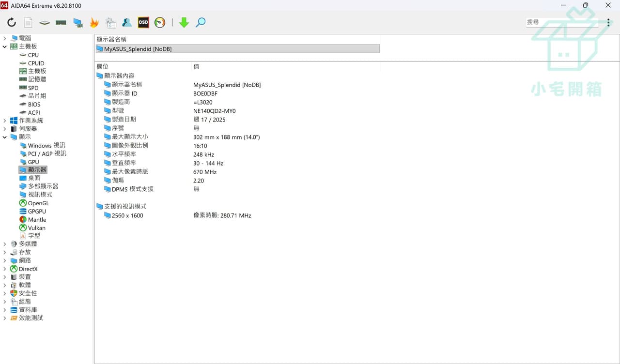Expand the 作業系統 tree node
The height and width of the screenshot is (364, 620).
click(x=5, y=121)
